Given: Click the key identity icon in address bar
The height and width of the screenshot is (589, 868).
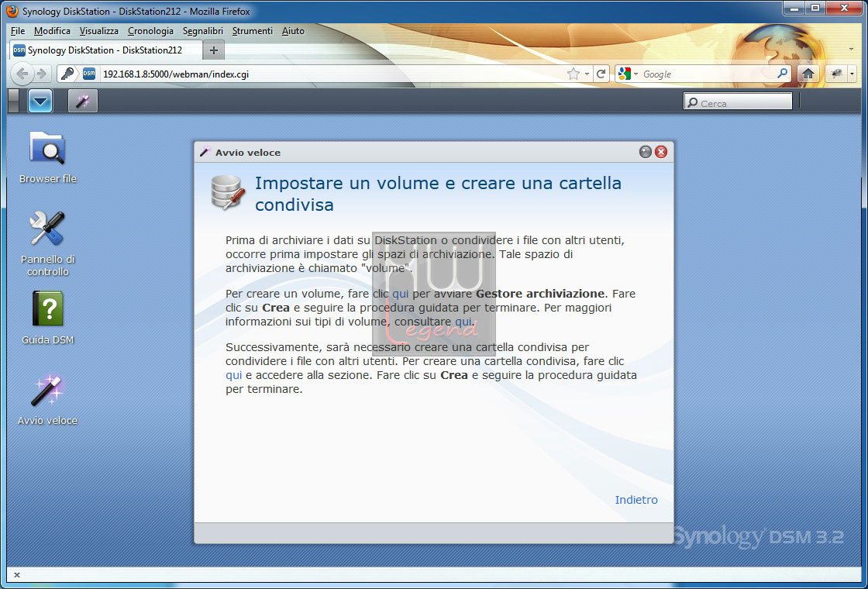Looking at the screenshot, I should (67, 74).
